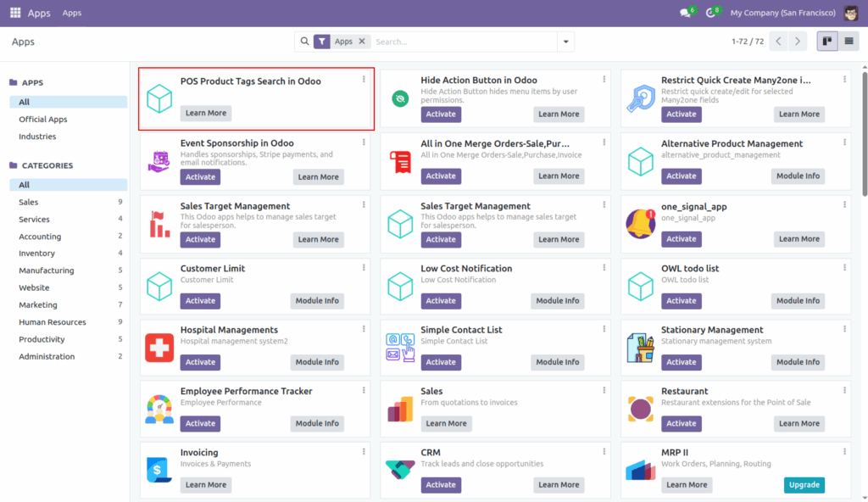Switch to list view

(x=848, y=41)
